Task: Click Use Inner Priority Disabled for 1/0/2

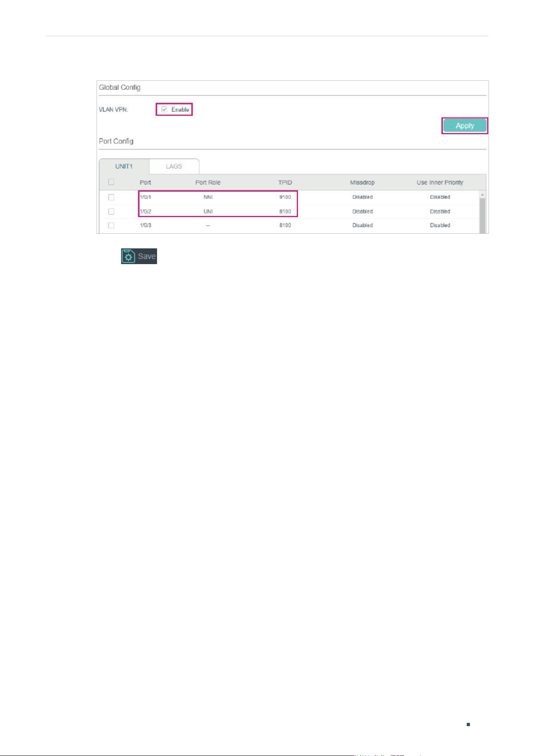Action: point(440,211)
